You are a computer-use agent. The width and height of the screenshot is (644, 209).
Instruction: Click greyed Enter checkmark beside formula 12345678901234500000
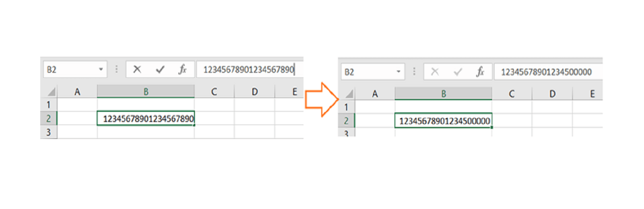(x=458, y=72)
